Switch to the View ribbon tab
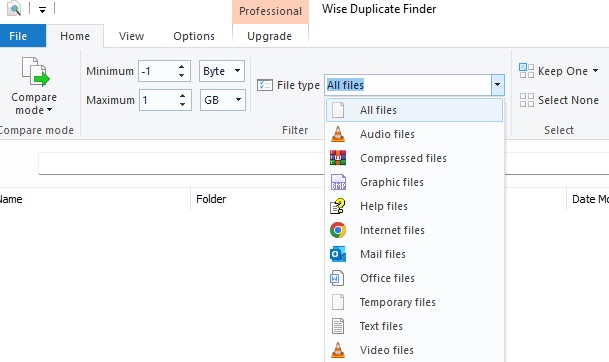Screen dimensions: 609x362 (131, 36)
